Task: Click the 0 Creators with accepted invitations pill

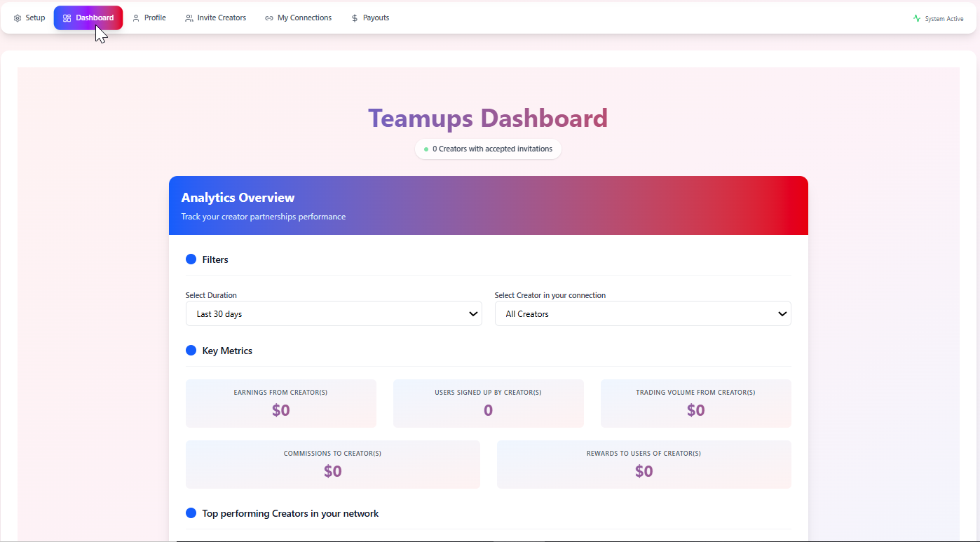Action: coord(488,149)
